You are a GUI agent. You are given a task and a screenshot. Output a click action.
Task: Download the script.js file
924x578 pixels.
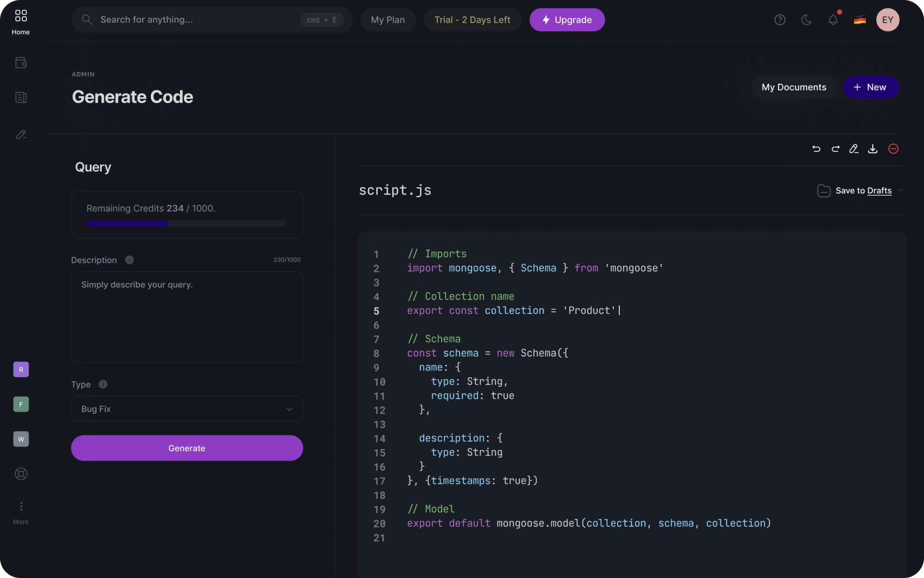pos(873,149)
